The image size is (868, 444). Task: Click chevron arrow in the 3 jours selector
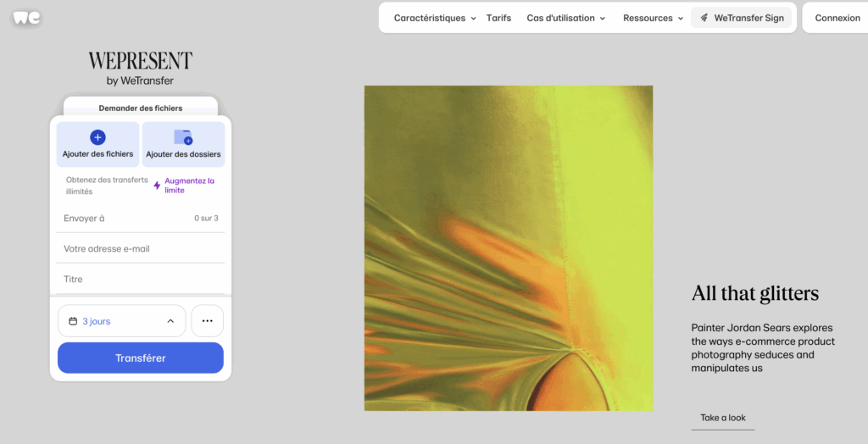point(170,321)
